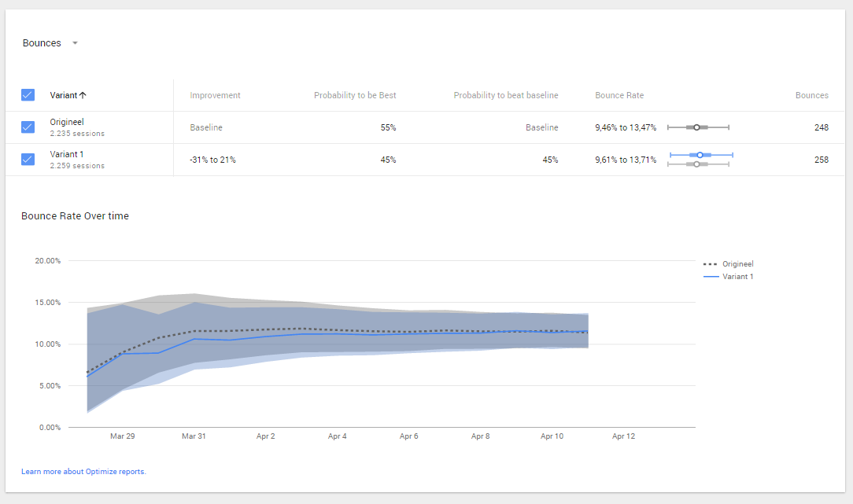Viewport: 853px width, 504px height.
Task: Toggle the select-all variants checkbox
Action: point(28,95)
